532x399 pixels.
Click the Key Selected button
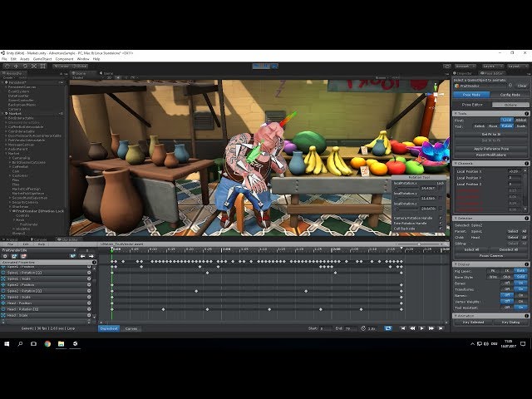click(x=473, y=322)
